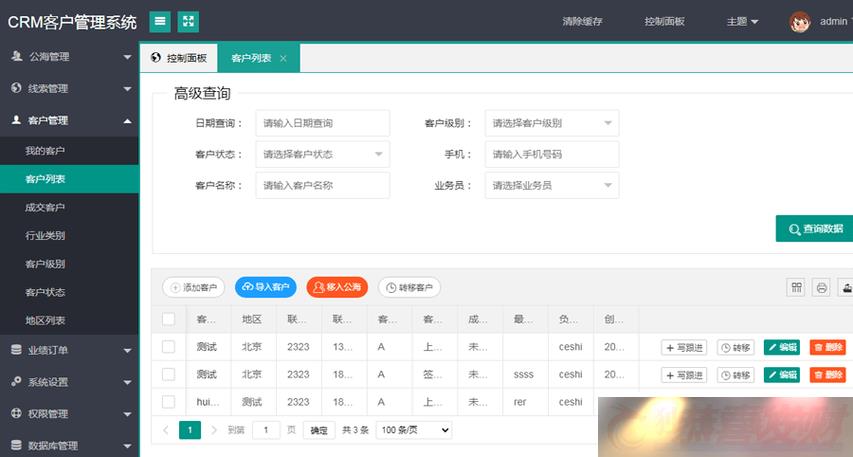Tick the checkbox of the hui... row
Image resolution: width=853 pixels, height=457 pixels.
(x=169, y=402)
